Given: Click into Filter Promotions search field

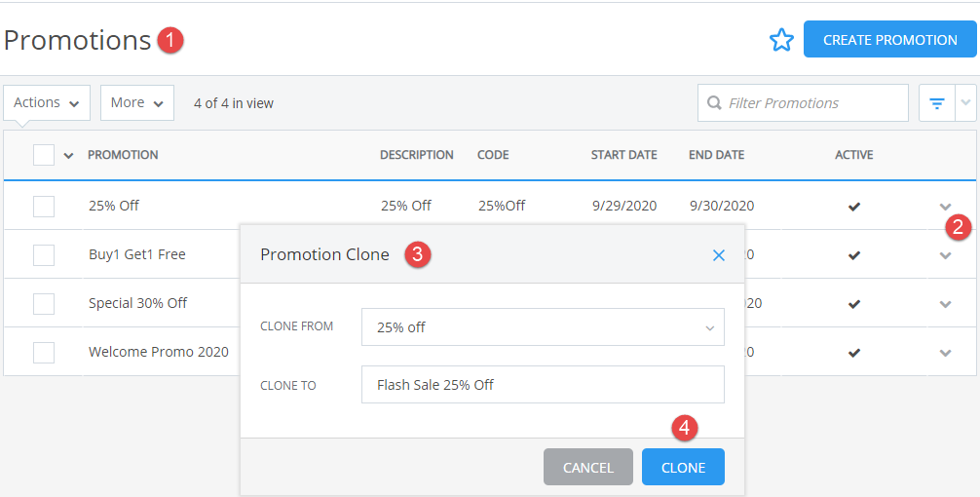Looking at the screenshot, I should pyautogui.click(x=803, y=102).
